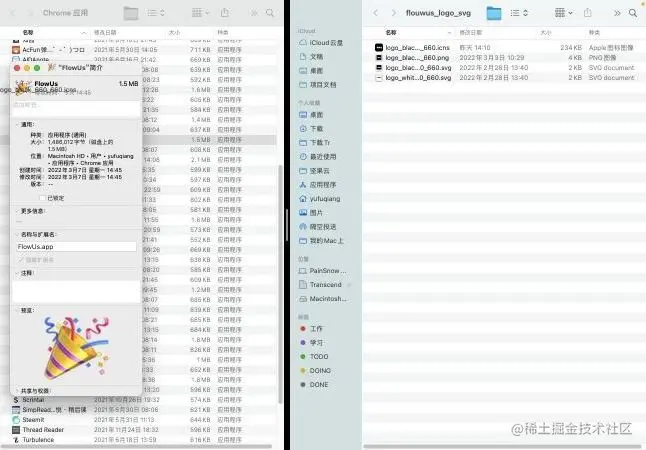This screenshot has height=450, width=646.
Task: Select the yellow DOING tag
Action: (316, 371)
